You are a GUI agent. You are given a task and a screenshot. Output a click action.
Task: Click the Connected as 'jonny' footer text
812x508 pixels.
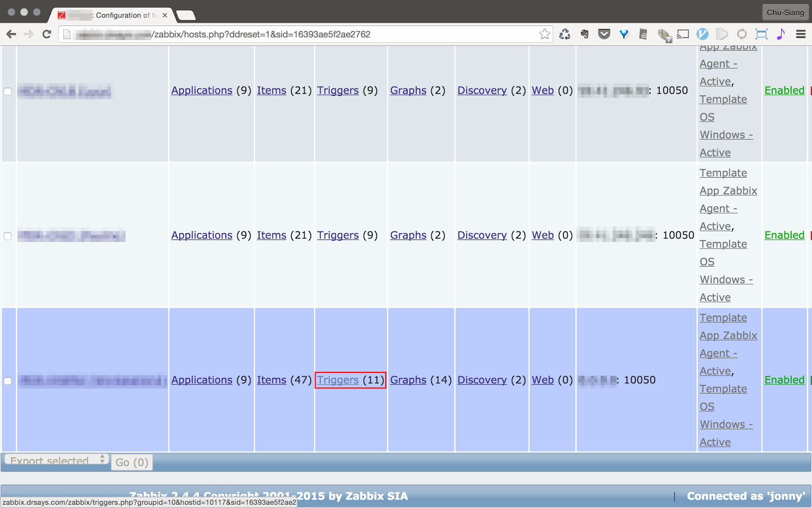click(746, 496)
